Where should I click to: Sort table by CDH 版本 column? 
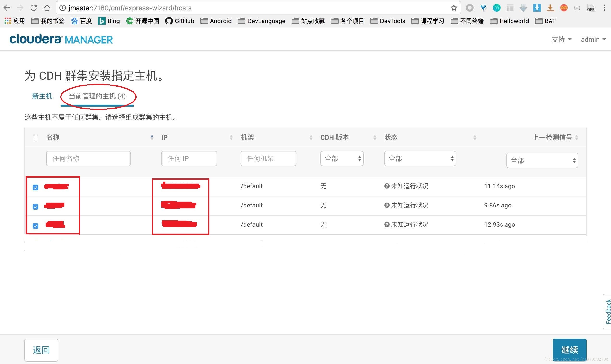click(x=374, y=138)
